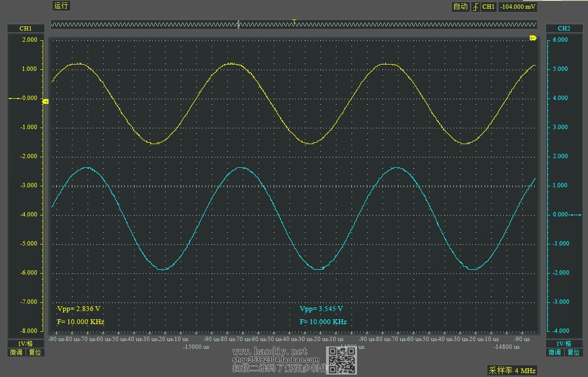
Task: Toggle the CH2 channel header
Action: tap(564, 29)
